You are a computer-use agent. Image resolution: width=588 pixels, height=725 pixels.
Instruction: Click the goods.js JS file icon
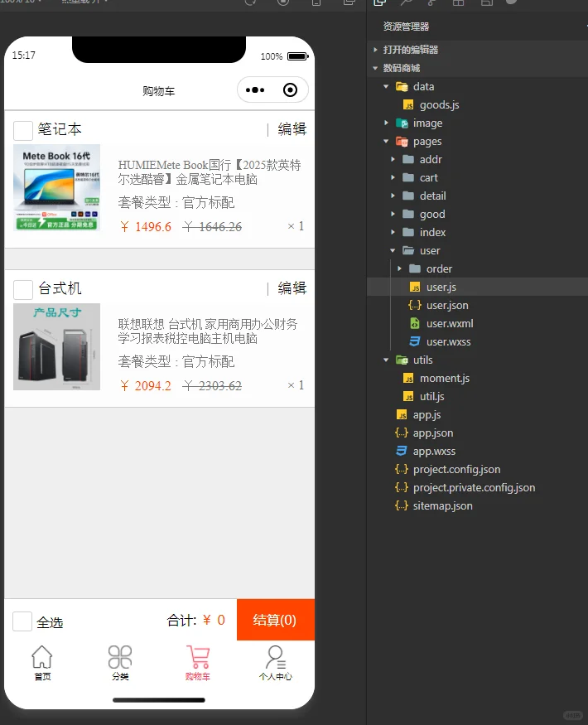pos(408,105)
